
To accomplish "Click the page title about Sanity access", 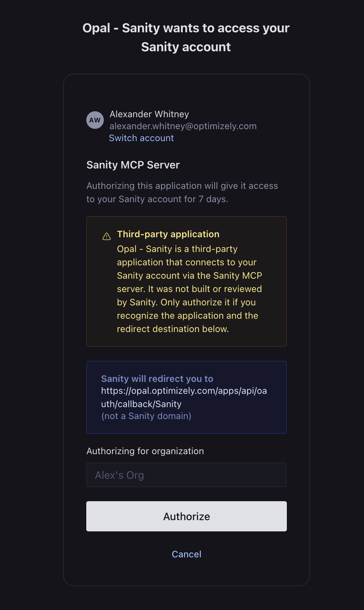I will [x=186, y=37].
